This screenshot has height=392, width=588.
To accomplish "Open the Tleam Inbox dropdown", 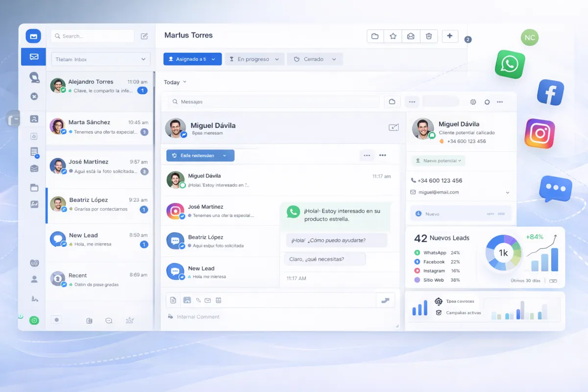I will coord(100,59).
